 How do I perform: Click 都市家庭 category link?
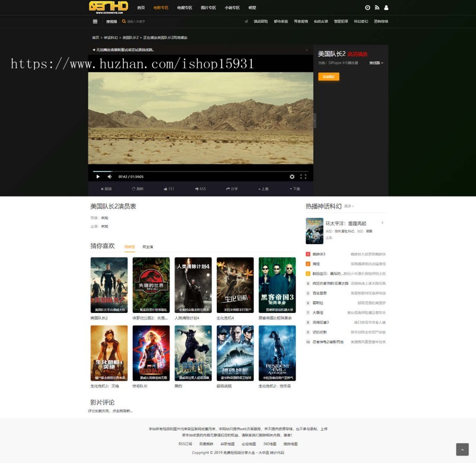tap(281, 21)
